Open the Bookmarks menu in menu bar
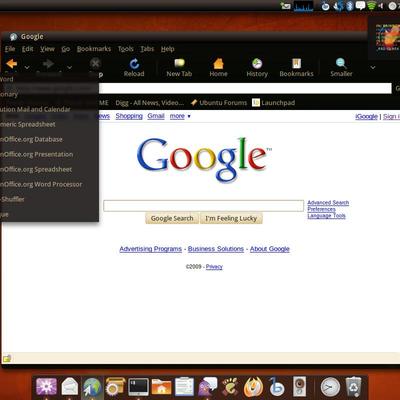This screenshot has height=400, width=400. click(x=94, y=49)
